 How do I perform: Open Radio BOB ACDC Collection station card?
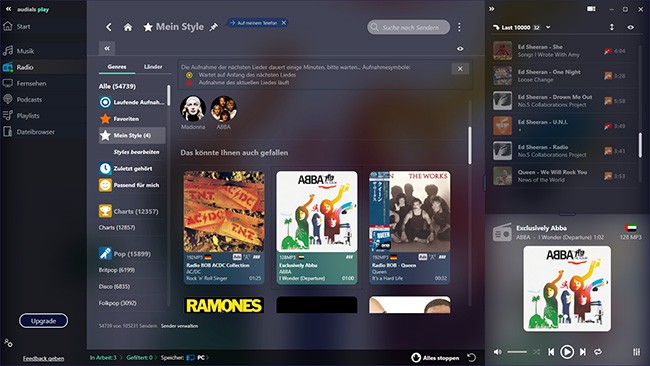coord(224,228)
